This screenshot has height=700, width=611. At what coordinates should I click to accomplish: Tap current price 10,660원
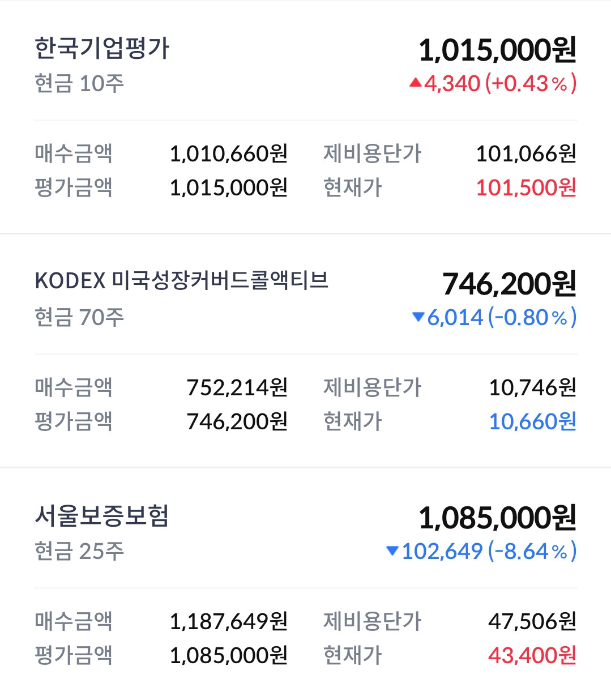[532, 421]
